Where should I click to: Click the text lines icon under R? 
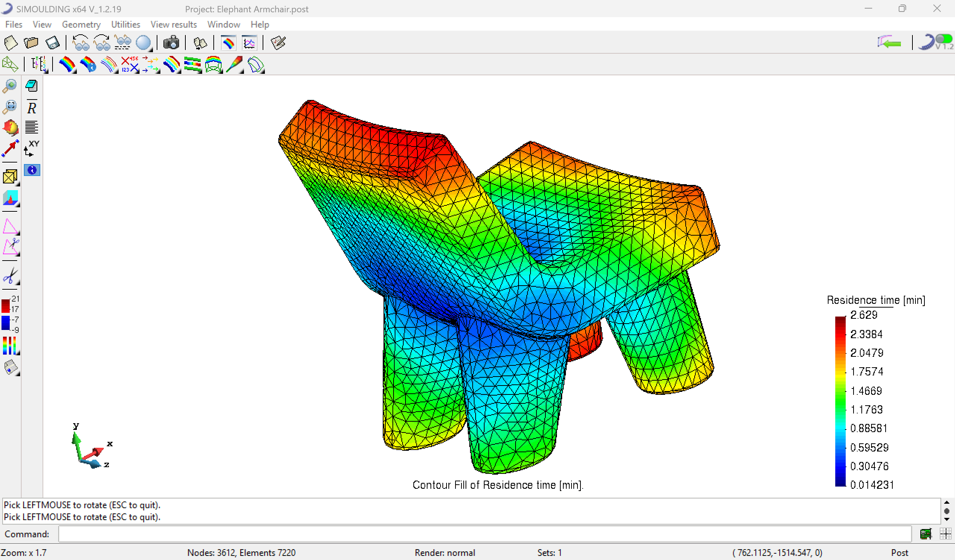[32, 127]
